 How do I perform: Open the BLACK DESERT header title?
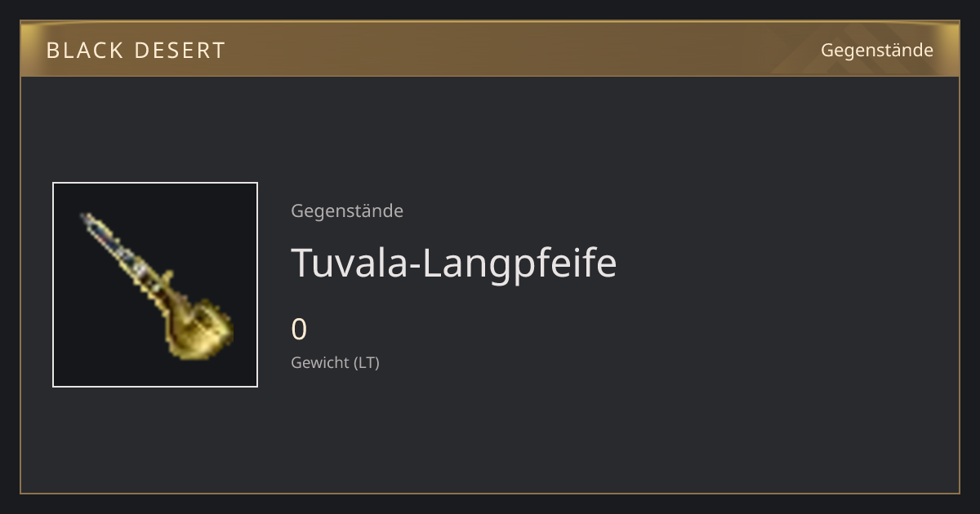click(136, 51)
